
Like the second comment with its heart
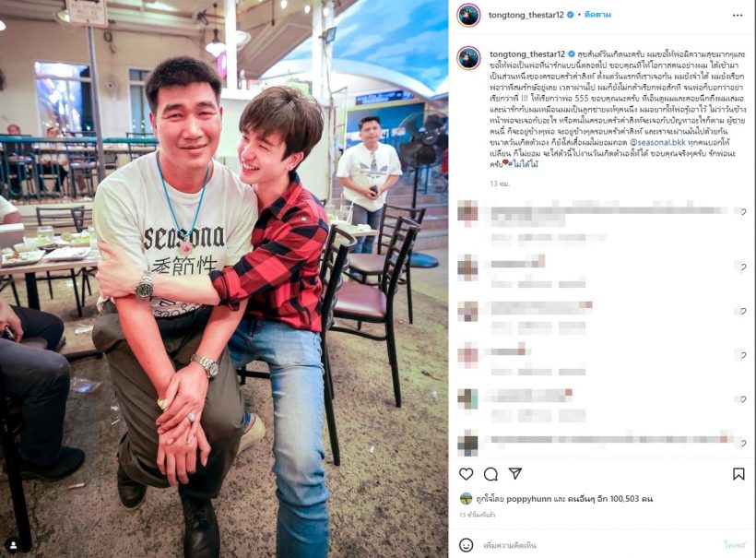click(742, 267)
